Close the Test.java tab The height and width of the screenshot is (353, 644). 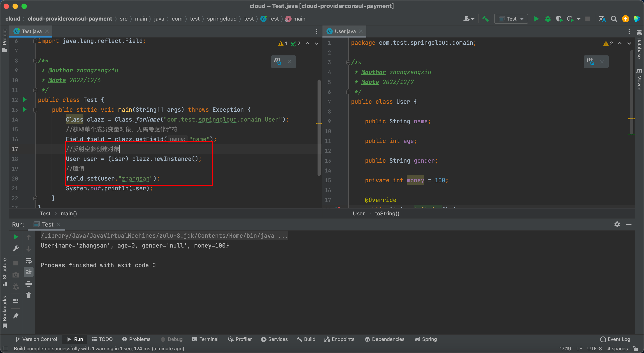click(47, 31)
